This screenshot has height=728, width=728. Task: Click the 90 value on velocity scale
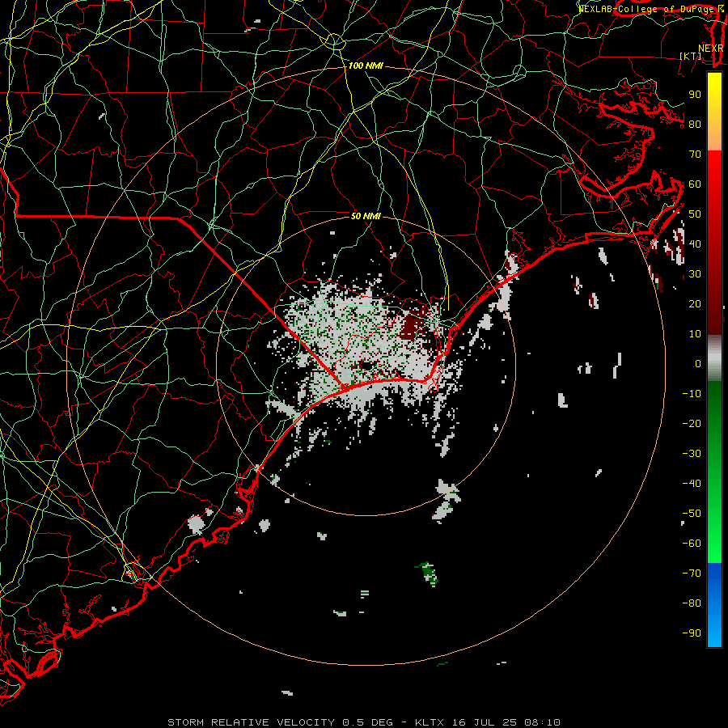coord(695,95)
